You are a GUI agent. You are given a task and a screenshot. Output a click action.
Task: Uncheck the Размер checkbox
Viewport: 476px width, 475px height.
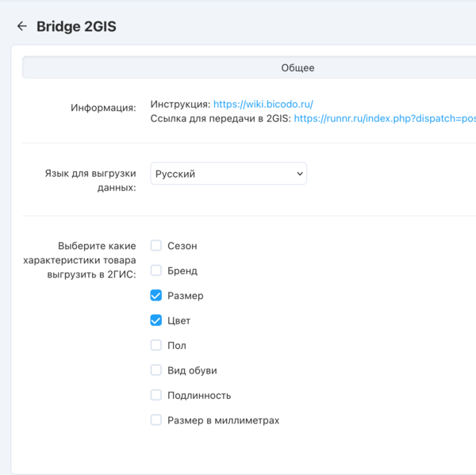pyautogui.click(x=156, y=295)
